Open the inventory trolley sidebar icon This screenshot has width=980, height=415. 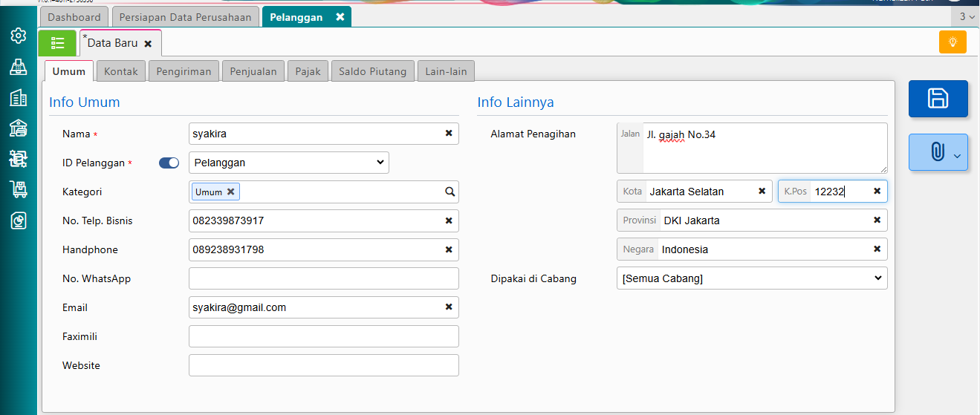[x=19, y=189]
